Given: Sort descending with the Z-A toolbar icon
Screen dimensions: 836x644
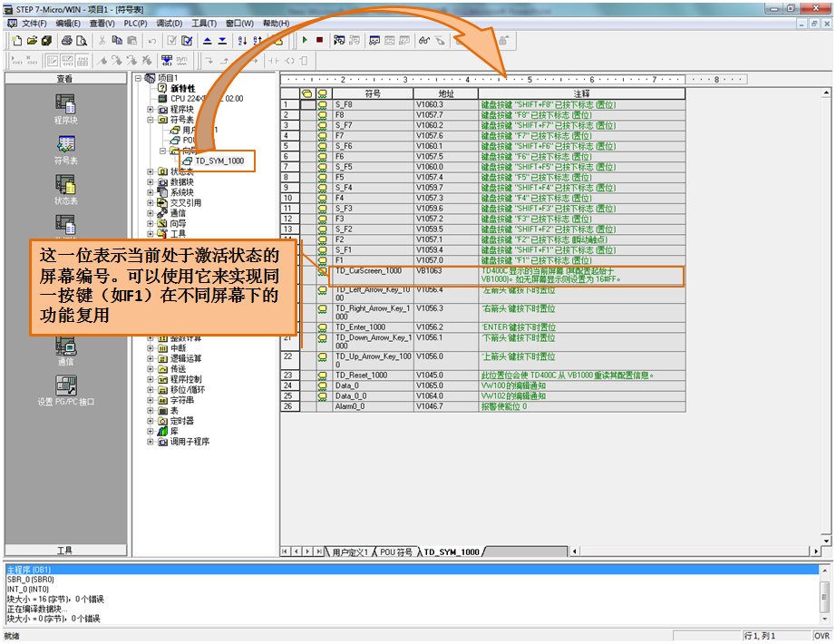Looking at the screenshot, I should pyautogui.click(x=258, y=41).
